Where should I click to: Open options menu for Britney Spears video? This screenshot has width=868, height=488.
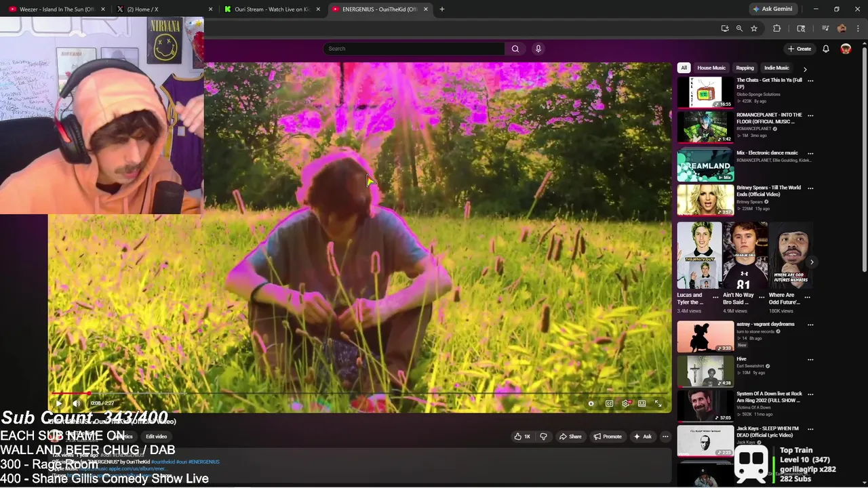click(810, 188)
